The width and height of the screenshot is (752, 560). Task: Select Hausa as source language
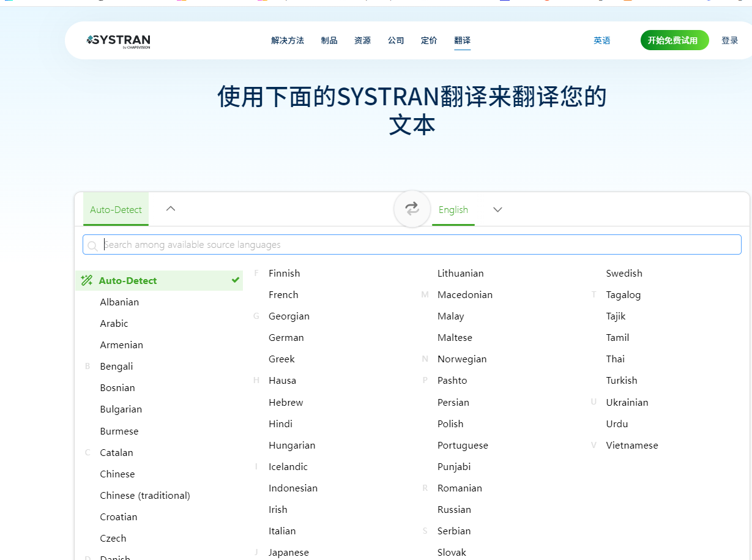tap(282, 380)
